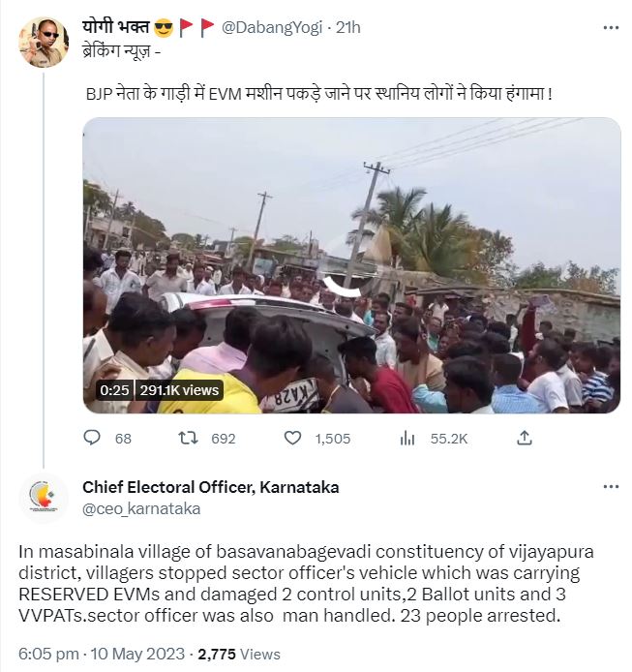Open the @DabangYogi handle link
Screen dimensions: 632x672
tap(275, 27)
